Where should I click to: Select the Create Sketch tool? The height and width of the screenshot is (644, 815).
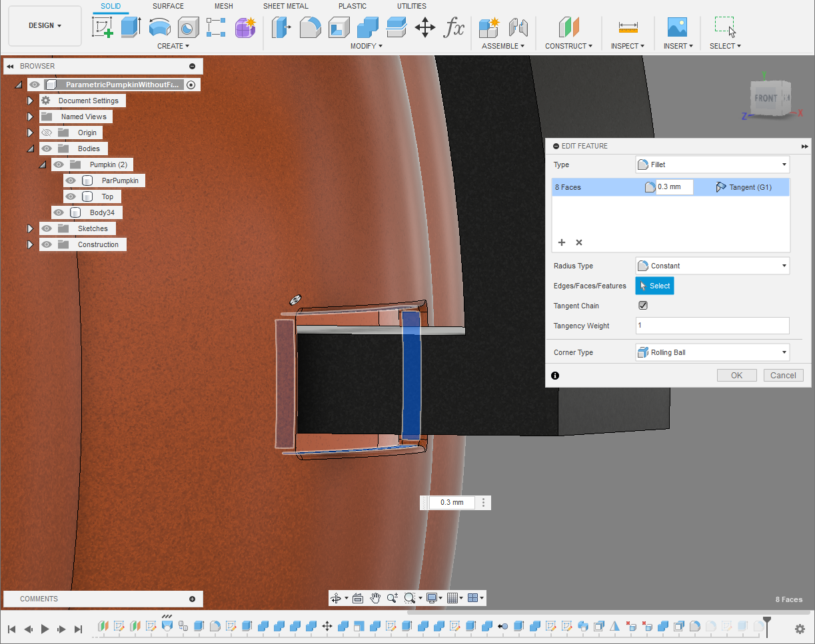click(101, 27)
